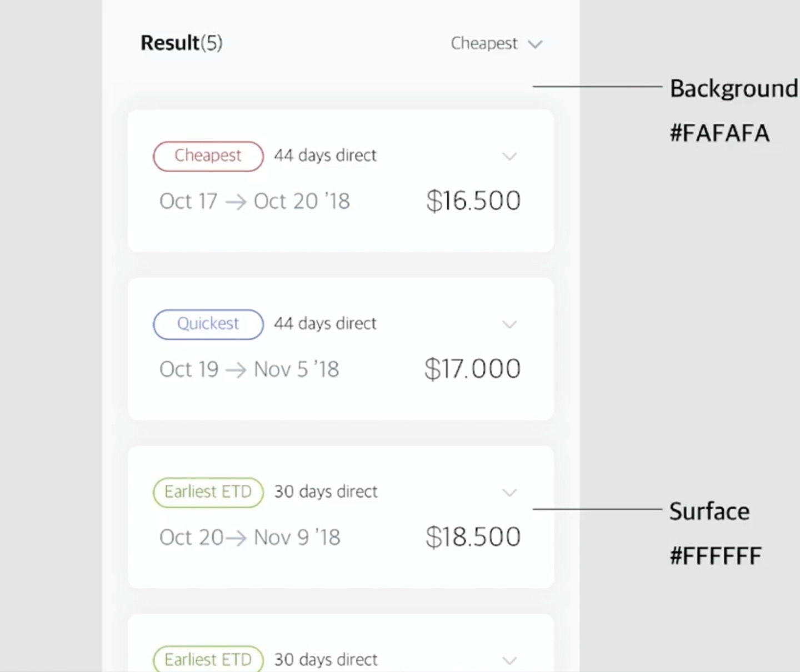Click the Surface #FFFFFF color label
Screen dimensions: 800x672
(714, 533)
